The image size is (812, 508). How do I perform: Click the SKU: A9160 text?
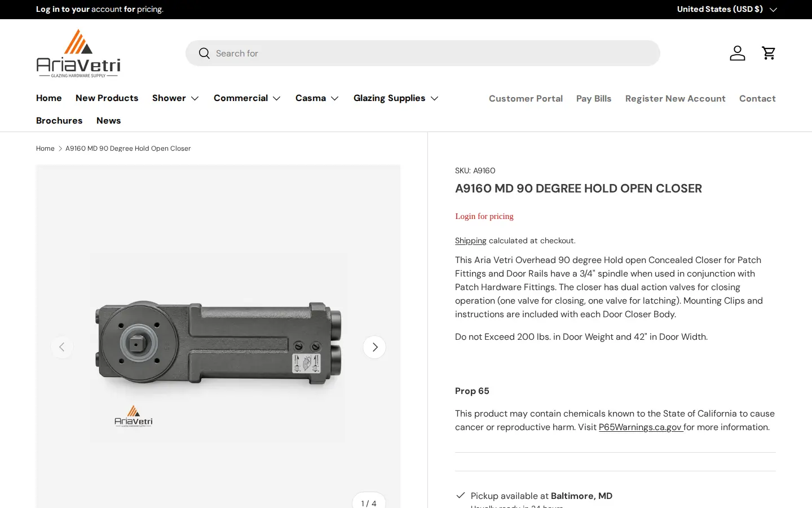[x=475, y=170]
